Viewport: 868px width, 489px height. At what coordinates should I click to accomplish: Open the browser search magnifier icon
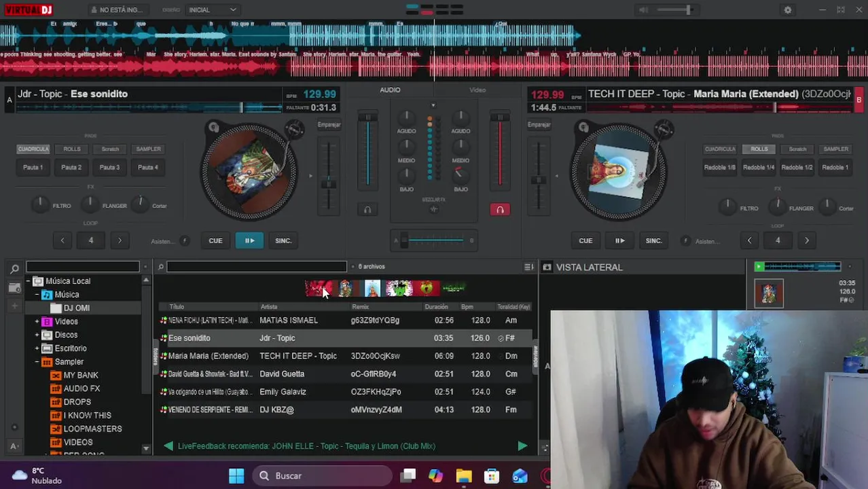pos(14,269)
